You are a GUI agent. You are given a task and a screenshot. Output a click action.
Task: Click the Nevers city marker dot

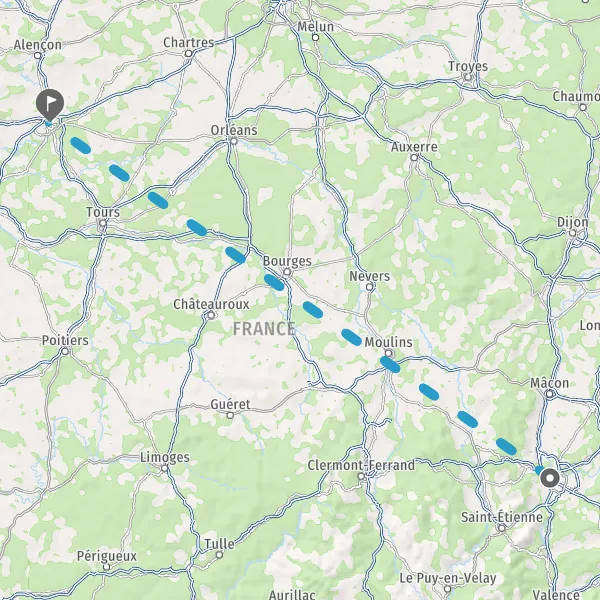point(369,287)
